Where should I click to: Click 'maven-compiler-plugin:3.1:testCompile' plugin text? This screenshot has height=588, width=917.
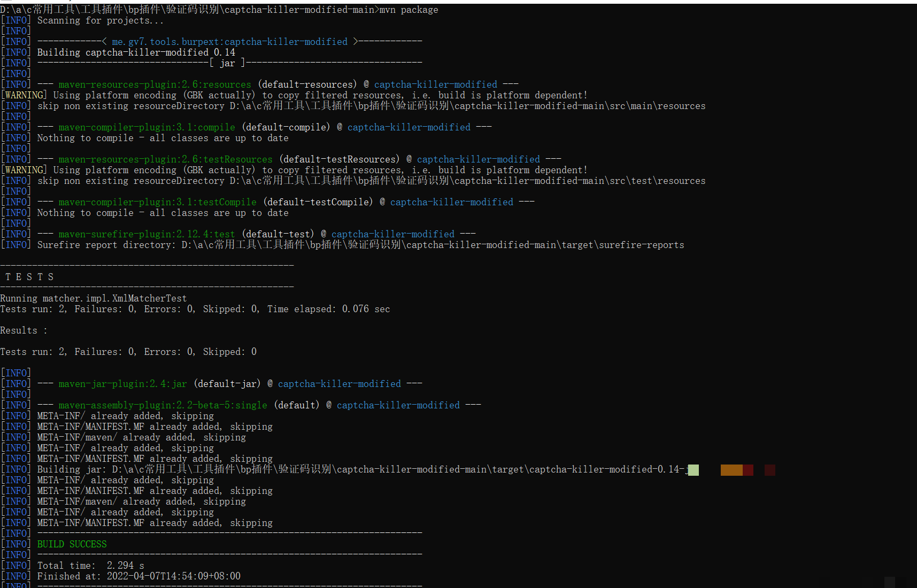[x=157, y=202]
